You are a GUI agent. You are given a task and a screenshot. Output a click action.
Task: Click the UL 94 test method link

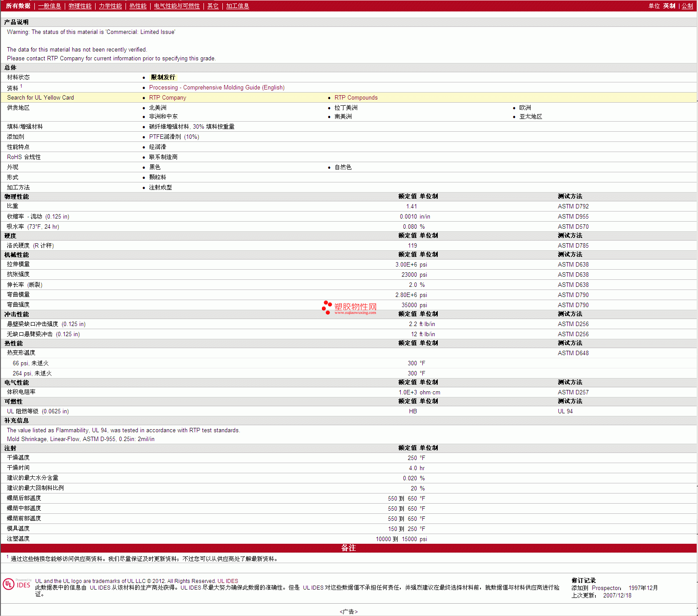tap(565, 412)
